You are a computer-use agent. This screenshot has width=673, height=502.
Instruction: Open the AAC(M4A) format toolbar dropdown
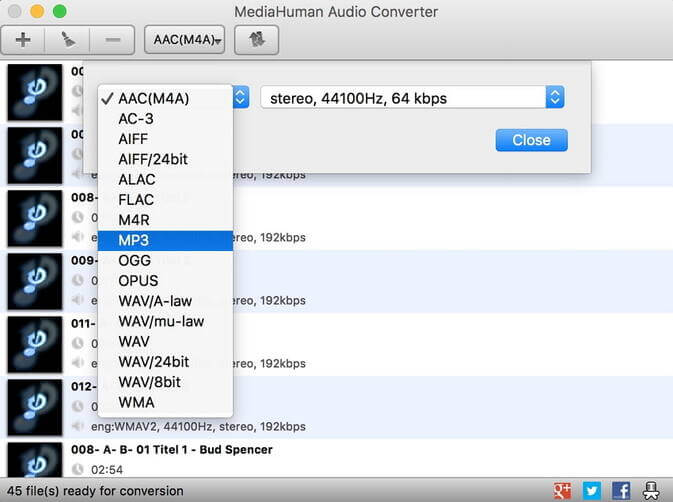(x=185, y=40)
